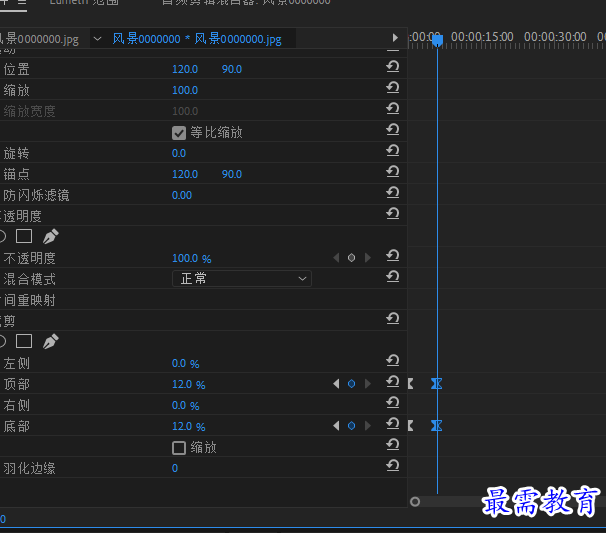The height and width of the screenshot is (533, 606).
Task: Select the 风景0000000 * 风景0000000.jpg clip tab
Action: click(x=197, y=39)
